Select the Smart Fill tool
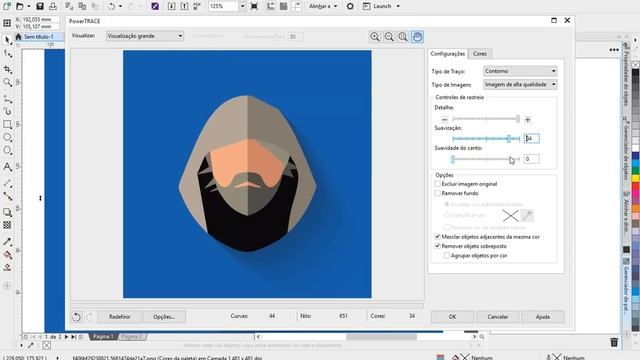 click(x=7, y=268)
